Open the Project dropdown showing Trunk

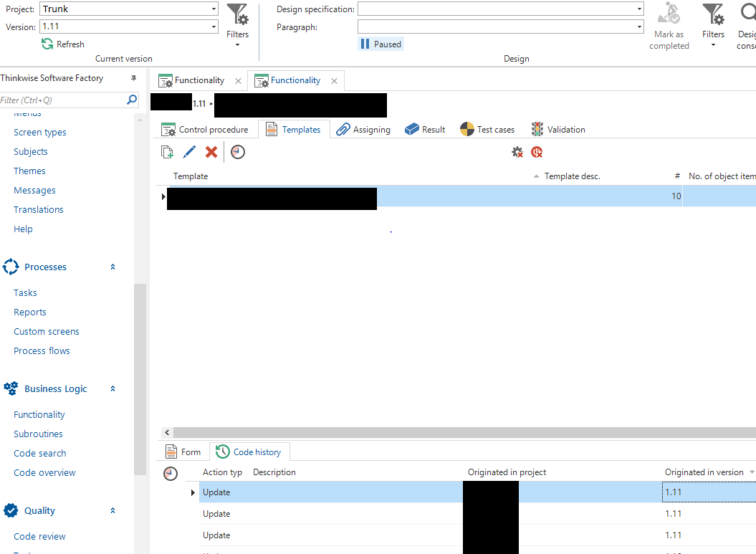coord(214,9)
